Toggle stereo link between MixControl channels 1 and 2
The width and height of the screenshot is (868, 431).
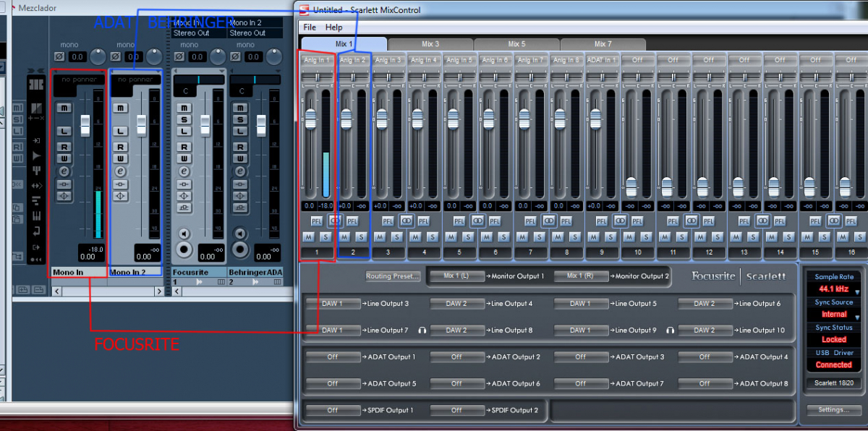(335, 221)
